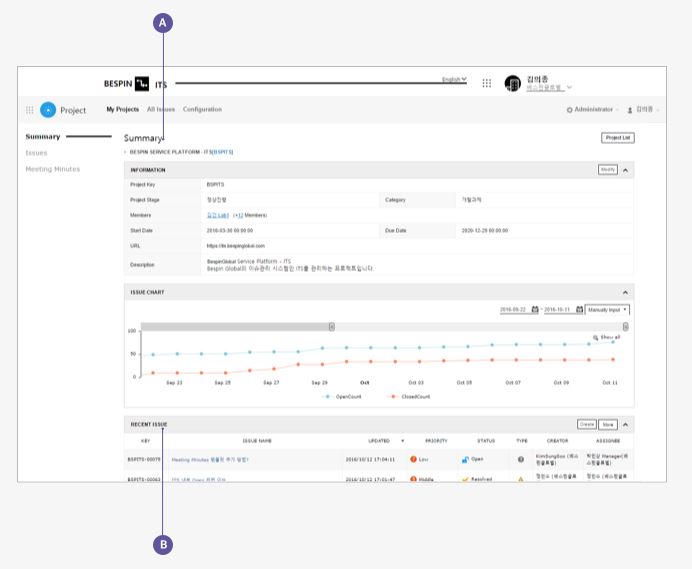Image resolution: width=692 pixels, height=569 pixels.
Task: Select Summary in the left sidebar
Action: coord(43,136)
